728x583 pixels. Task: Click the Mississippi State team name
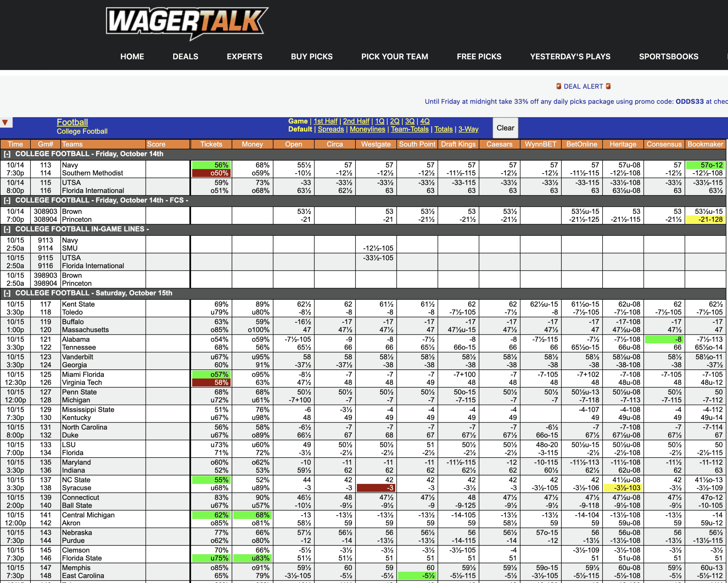(x=88, y=410)
